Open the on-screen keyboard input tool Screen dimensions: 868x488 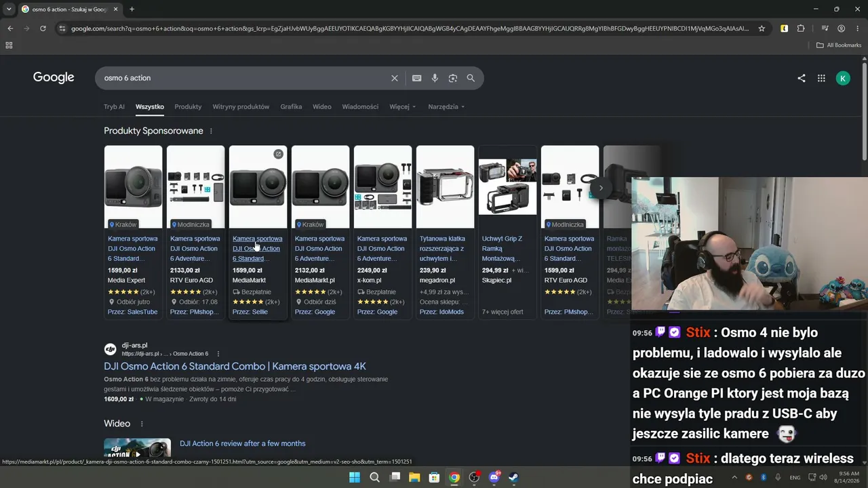(x=417, y=78)
